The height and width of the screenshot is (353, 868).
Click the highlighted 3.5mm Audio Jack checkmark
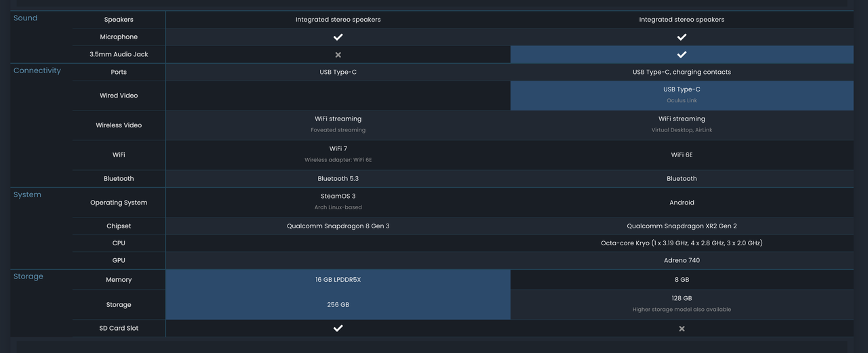point(682,54)
